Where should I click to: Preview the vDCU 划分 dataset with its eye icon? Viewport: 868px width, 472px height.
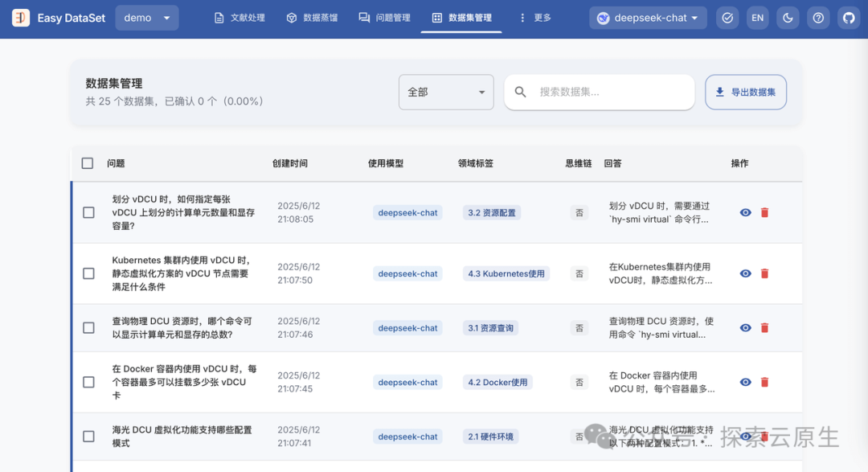pos(745,212)
